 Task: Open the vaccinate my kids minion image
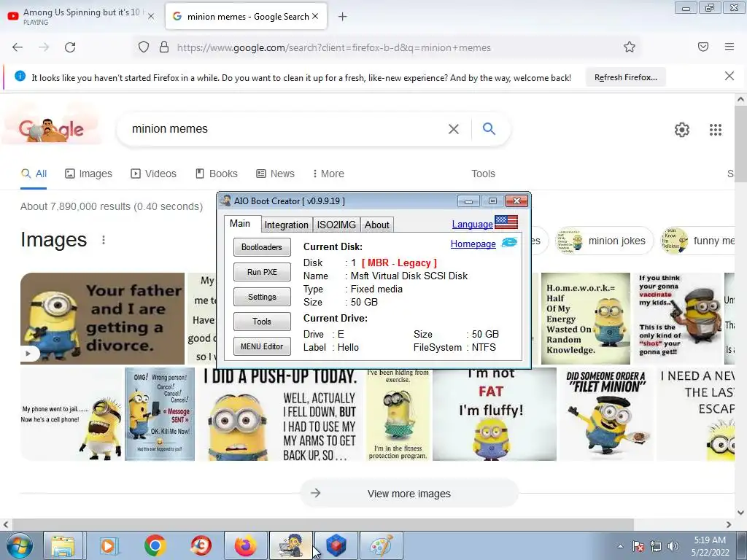pyautogui.click(x=678, y=319)
